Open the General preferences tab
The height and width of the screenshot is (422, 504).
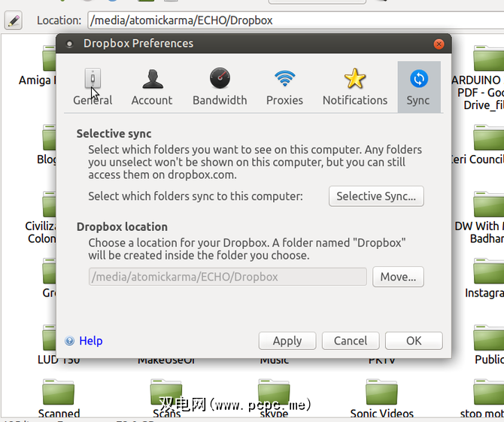click(x=93, y=87)
